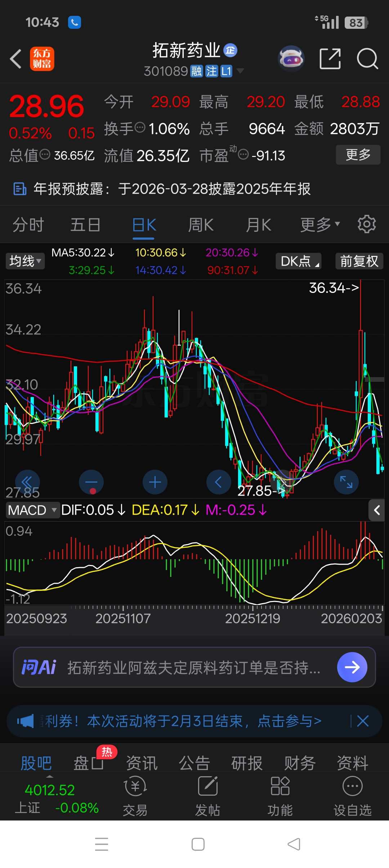This screenshot has height=868, width=389.
Task: Switch to 分时 tab
Action: coord(28,225)
